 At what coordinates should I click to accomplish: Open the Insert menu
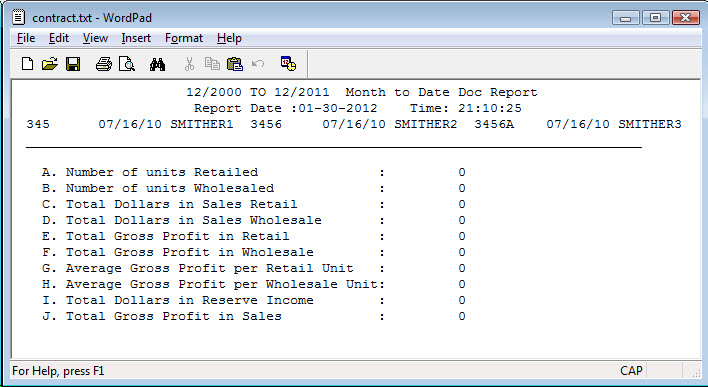136,38
